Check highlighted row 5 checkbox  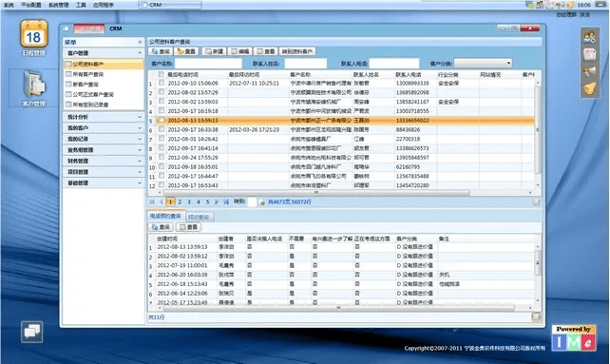coord(162,120)
